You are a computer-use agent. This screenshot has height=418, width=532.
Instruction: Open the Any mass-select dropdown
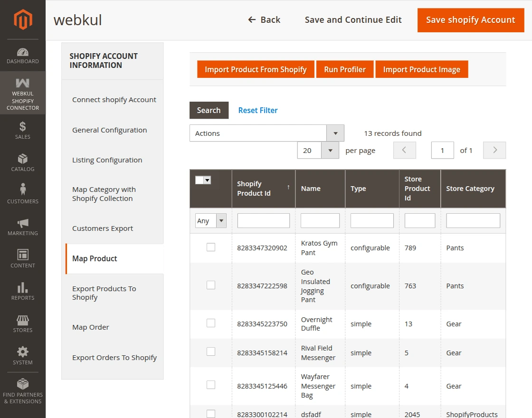tap(210, 220)
